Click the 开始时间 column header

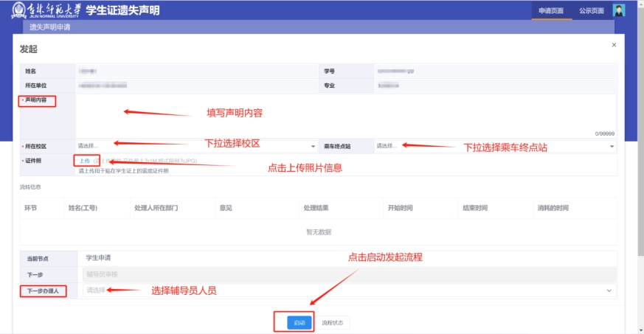400,208
